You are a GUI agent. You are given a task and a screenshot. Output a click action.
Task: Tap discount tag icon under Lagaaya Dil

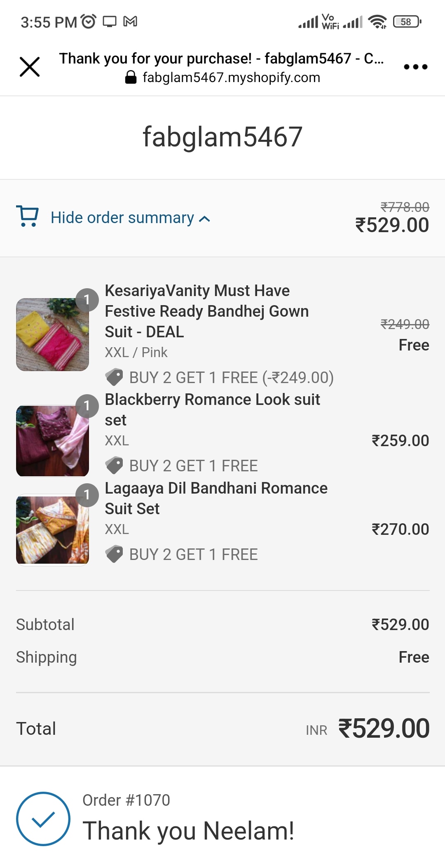(x=114, y=554)
